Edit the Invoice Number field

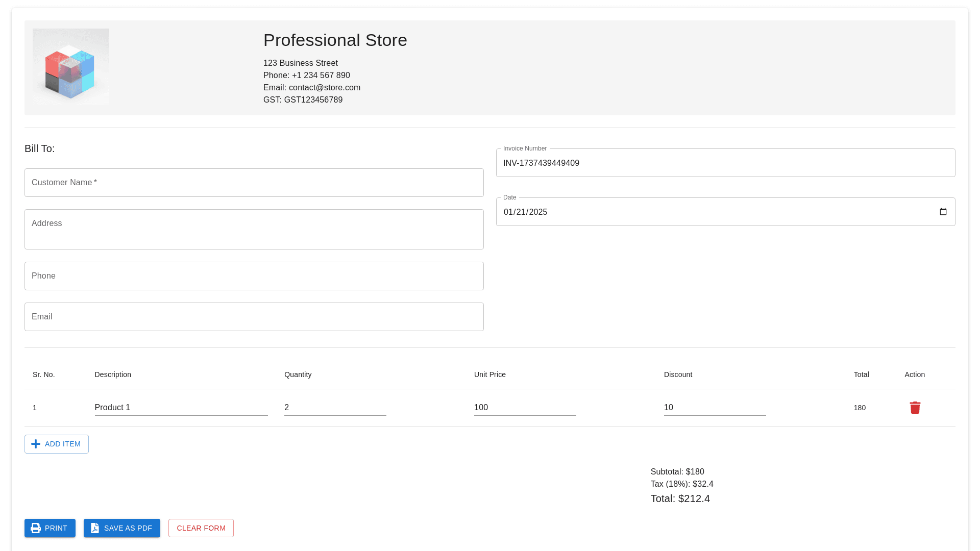tap(725, 163)
